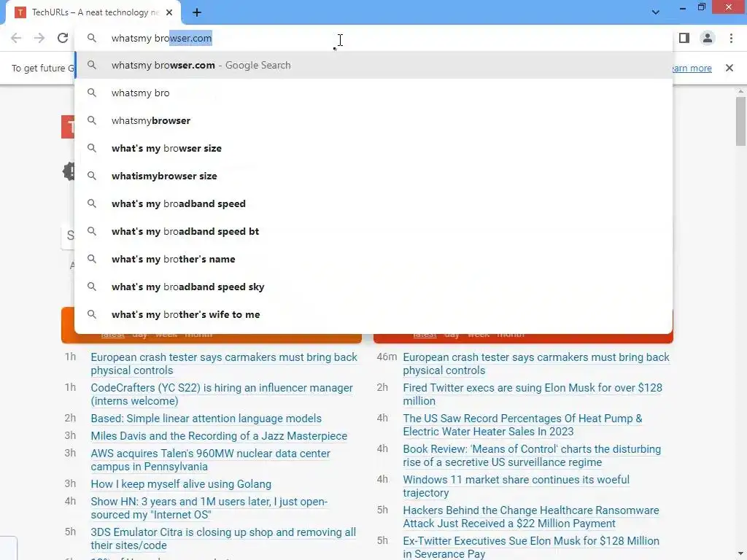Viewport: 747px width, 560px height.
Task: Go forward using the forward arrow
Action: 39,38
